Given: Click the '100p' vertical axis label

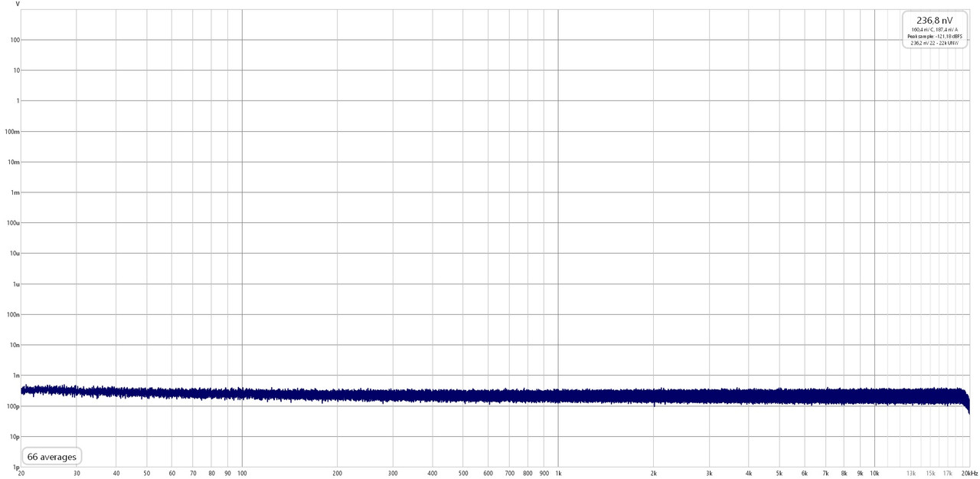Looking at the screenshot, I should [12, 406].
